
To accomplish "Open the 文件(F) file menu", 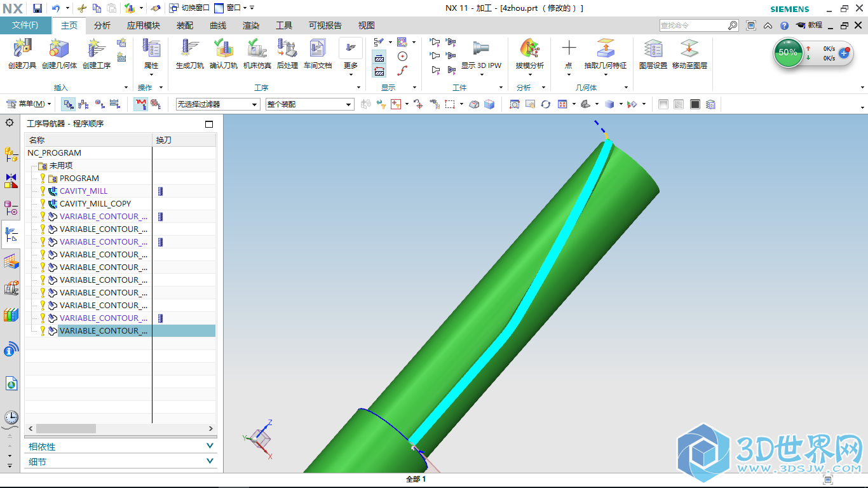I will [25, 25].
